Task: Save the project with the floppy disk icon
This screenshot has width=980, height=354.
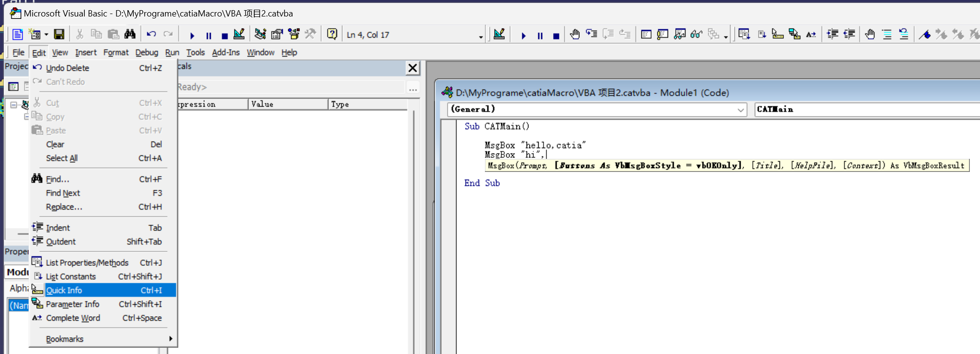Action: click(x=59, y=34)
